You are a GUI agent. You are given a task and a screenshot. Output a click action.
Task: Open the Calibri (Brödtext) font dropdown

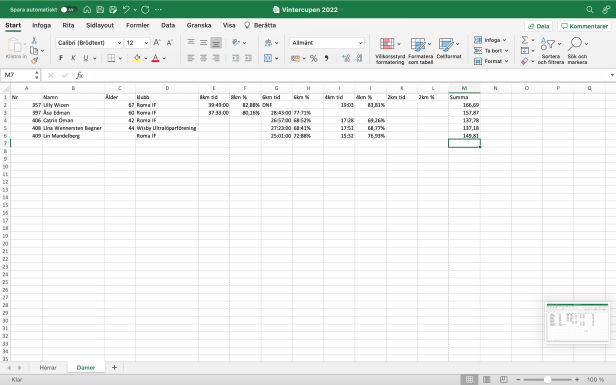pyautogui.click(x=89, y=43)
